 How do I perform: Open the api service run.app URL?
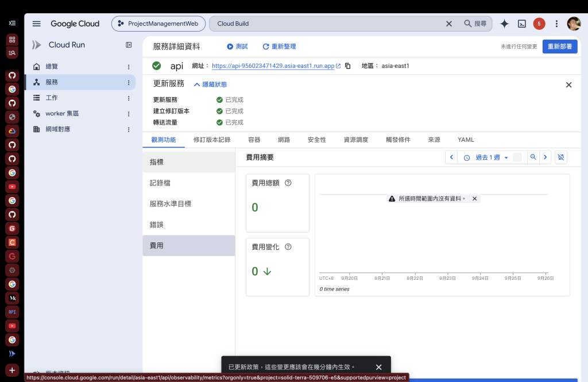pos(273,65)
